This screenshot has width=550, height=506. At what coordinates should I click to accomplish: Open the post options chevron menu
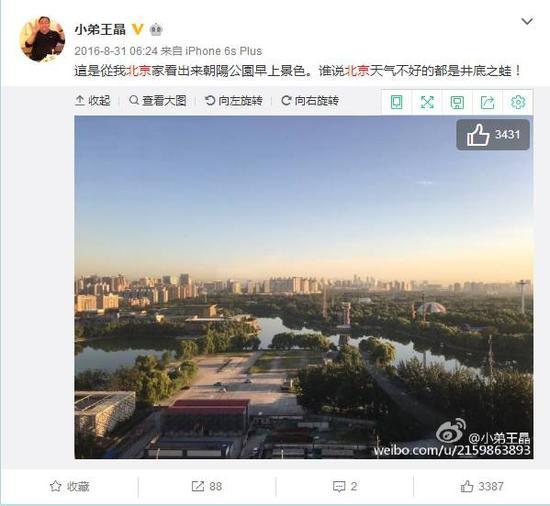[527, 22]
